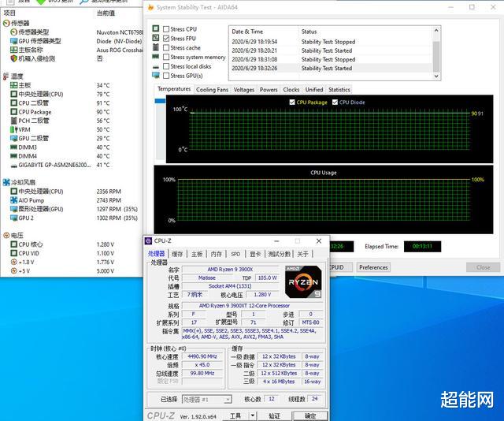The height and width of the screenshot is (421, 504).
Task: Open the 关于 (About) tab in CPU-Z
Action: [x=302, y=254]
